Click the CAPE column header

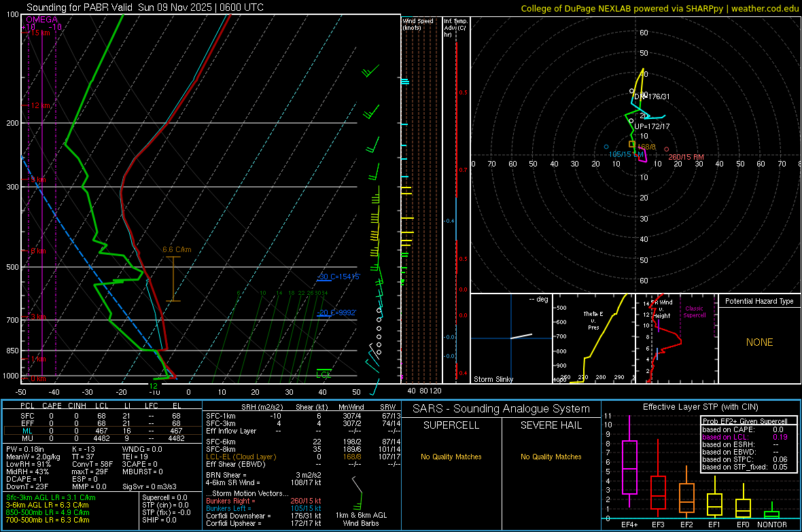point(52,406)
